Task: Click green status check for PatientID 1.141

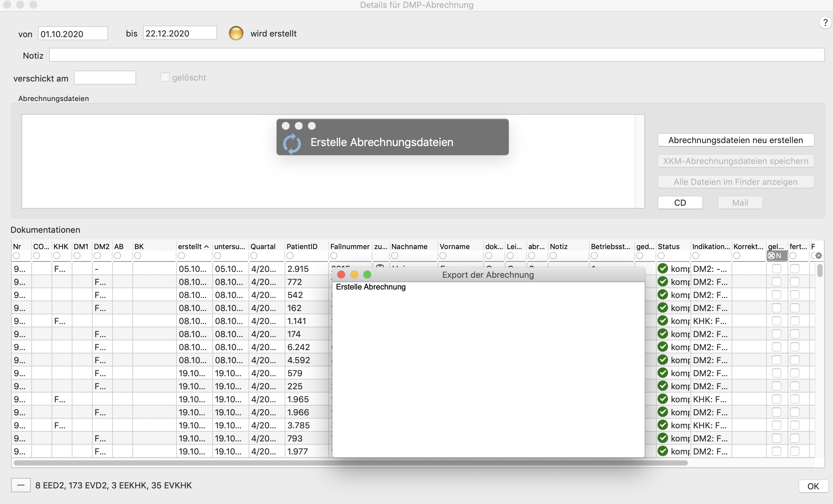Action: click(x=663, y=320)
